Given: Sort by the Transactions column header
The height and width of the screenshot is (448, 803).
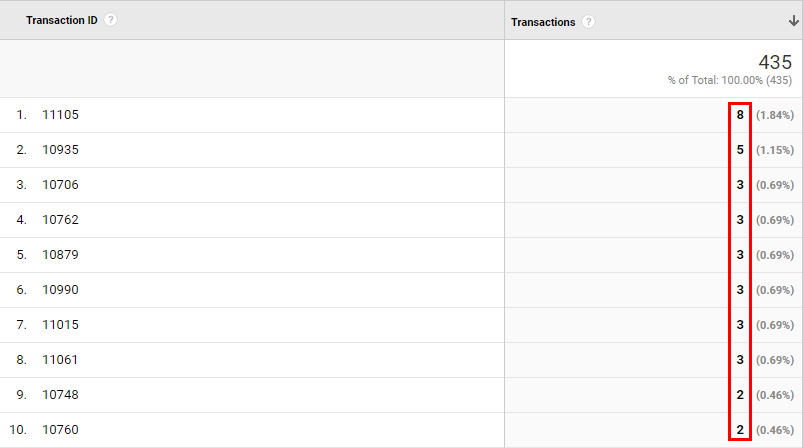Looking at the screenshot, I should pos(543,22).
